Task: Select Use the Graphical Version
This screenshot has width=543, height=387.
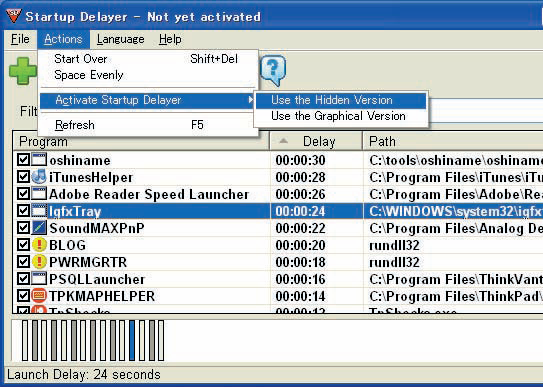Action: click(x=341, y=116)
